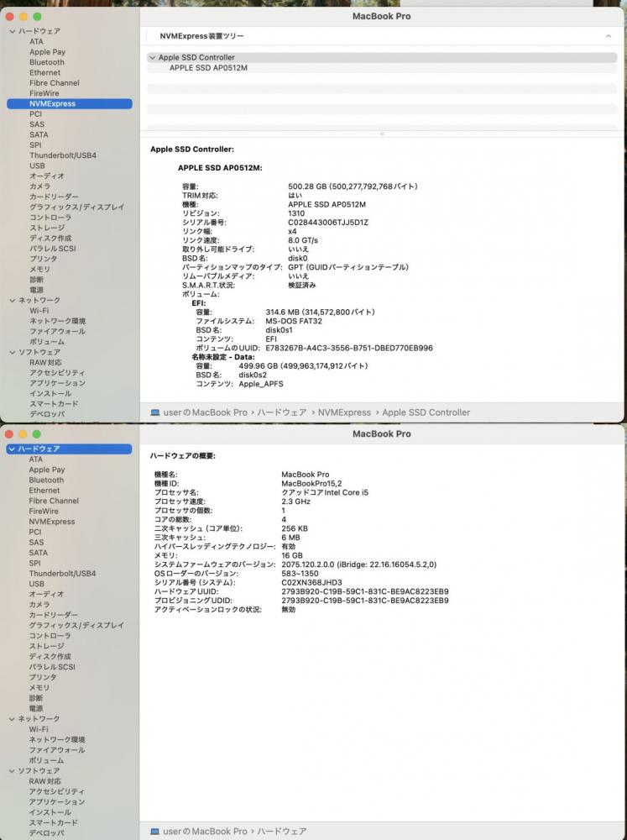Screen dimensions: 627x840
Task: Click Apple SSD Controller crumb in path bar
Action: [x=426, y=412]
